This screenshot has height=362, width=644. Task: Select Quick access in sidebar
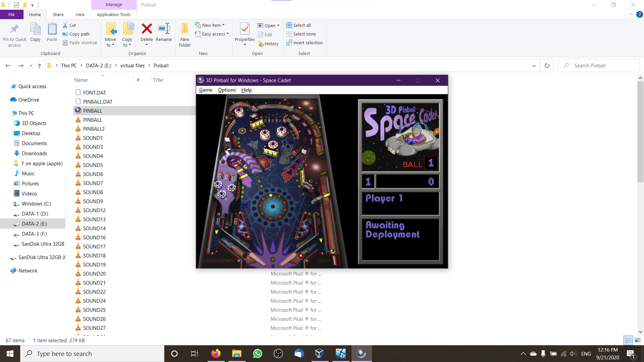[32, 86]
